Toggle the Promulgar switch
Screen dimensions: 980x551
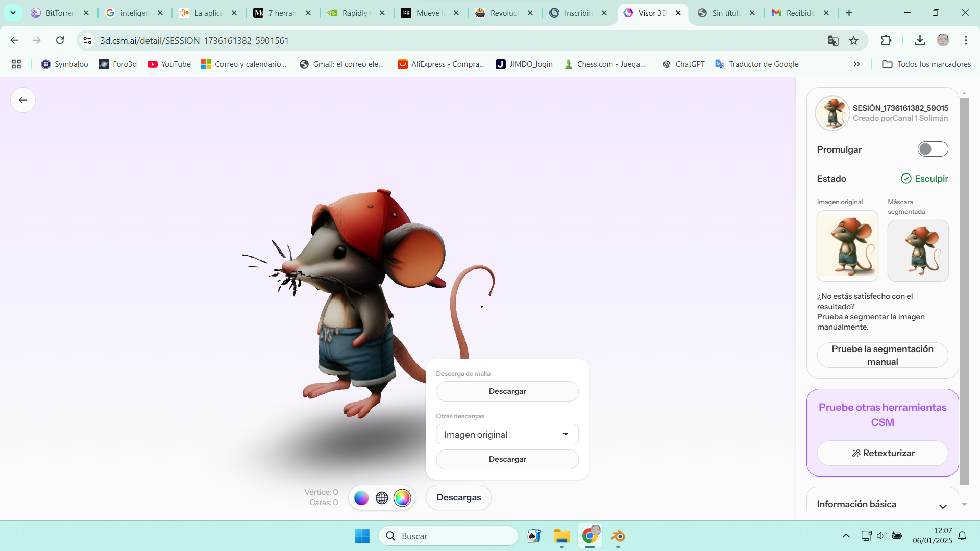[933, 149]
